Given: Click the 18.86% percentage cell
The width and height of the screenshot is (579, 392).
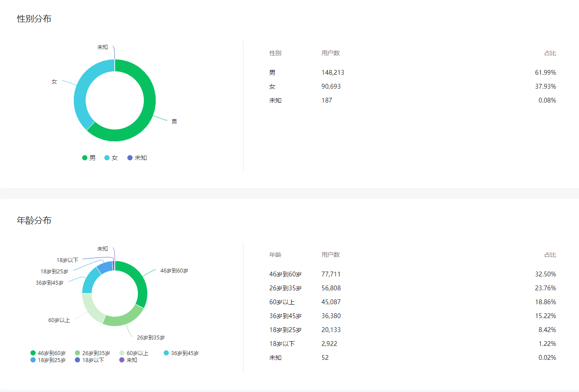Looking at the screenshot, I should click(546, 302).
